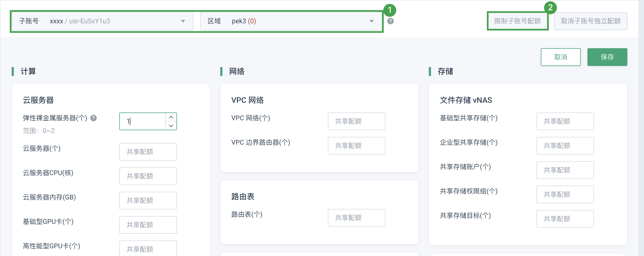Click the help icon beside the region dropdown
This screenshot has height=256, width=644.
point(390,21)
